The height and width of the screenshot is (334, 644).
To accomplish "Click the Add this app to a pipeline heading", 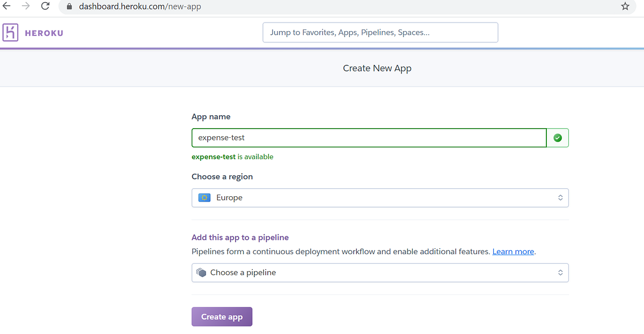I will click(x=240, y=237).
